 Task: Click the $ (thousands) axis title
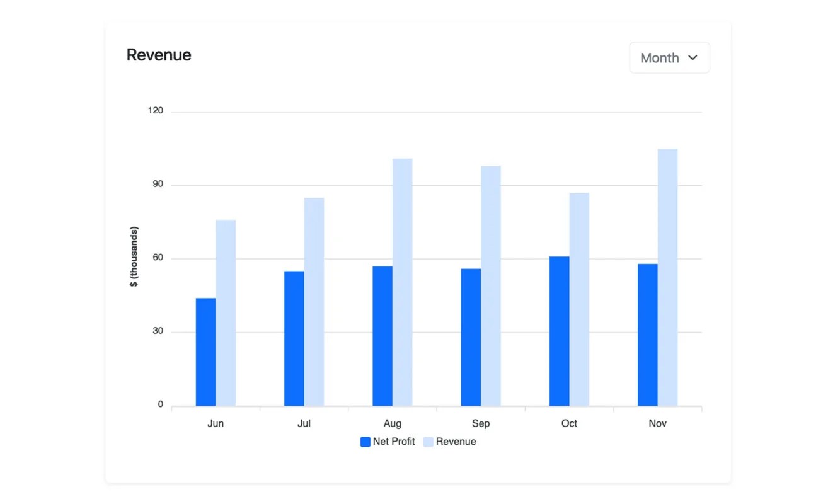click(133, 257)
